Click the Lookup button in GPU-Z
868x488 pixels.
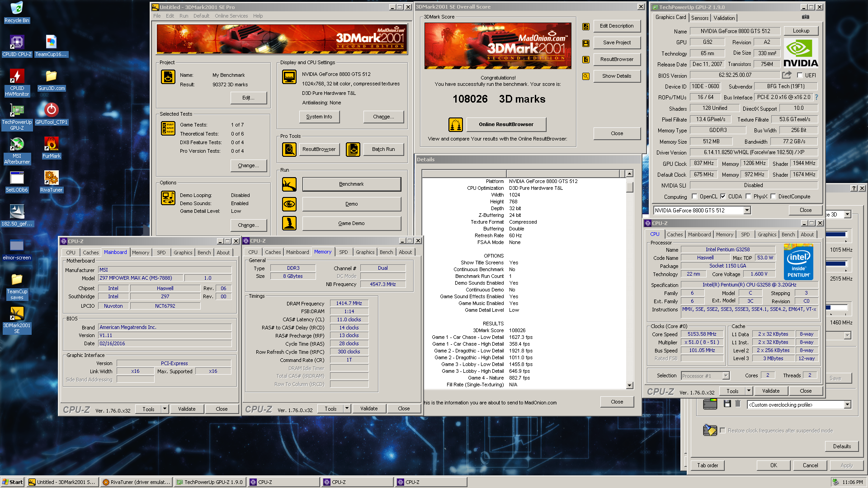[801, 31]
